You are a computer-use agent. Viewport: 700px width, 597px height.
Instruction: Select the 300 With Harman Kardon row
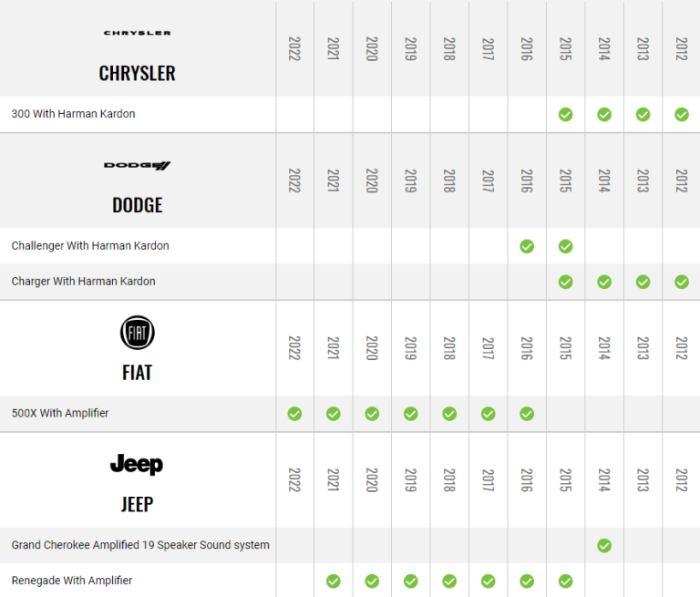tap(73, 115)
